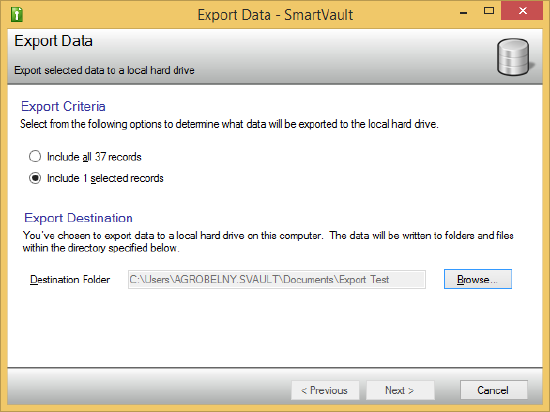The image size is (550, 412).
Task: Minimize the Export Data window
Action: (x=463, y=13)
